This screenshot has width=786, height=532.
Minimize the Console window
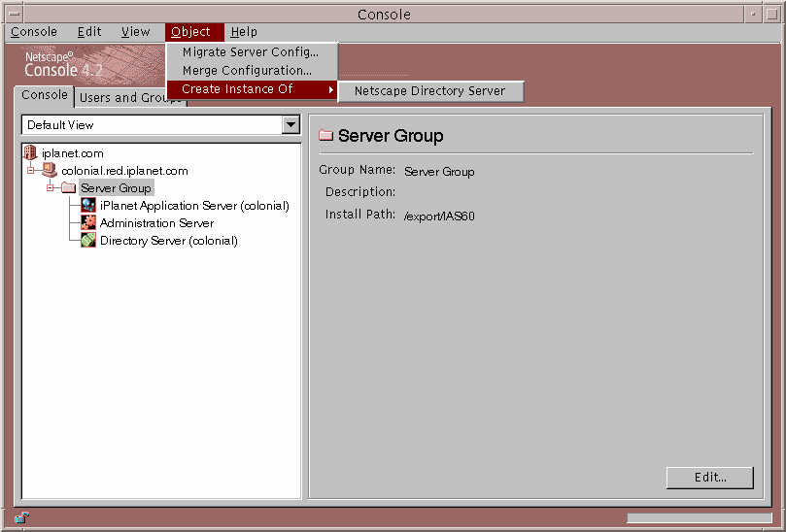752,14
